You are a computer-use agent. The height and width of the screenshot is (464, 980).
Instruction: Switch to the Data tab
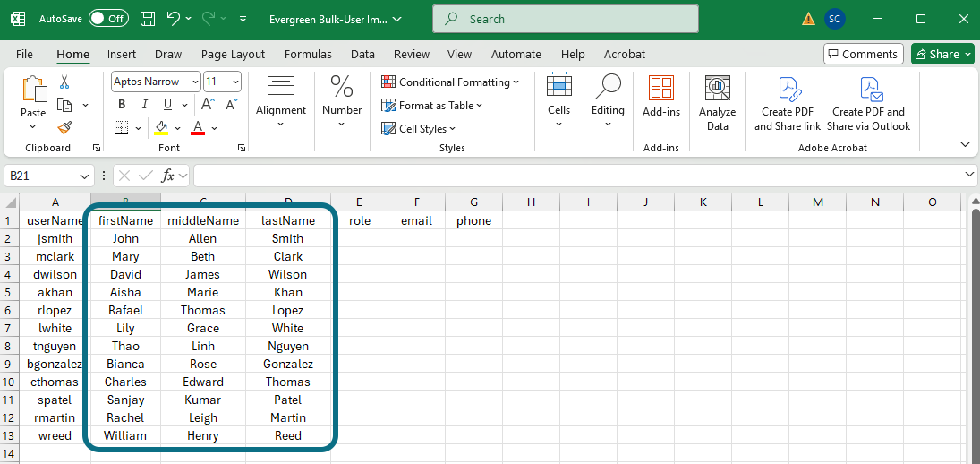[x=362, y=55]
